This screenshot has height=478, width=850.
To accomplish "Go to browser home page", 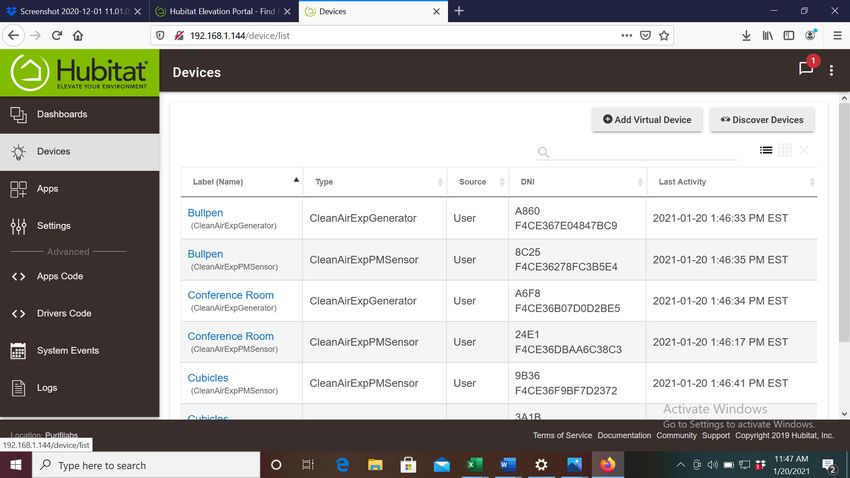I will [x=78, y=36].
